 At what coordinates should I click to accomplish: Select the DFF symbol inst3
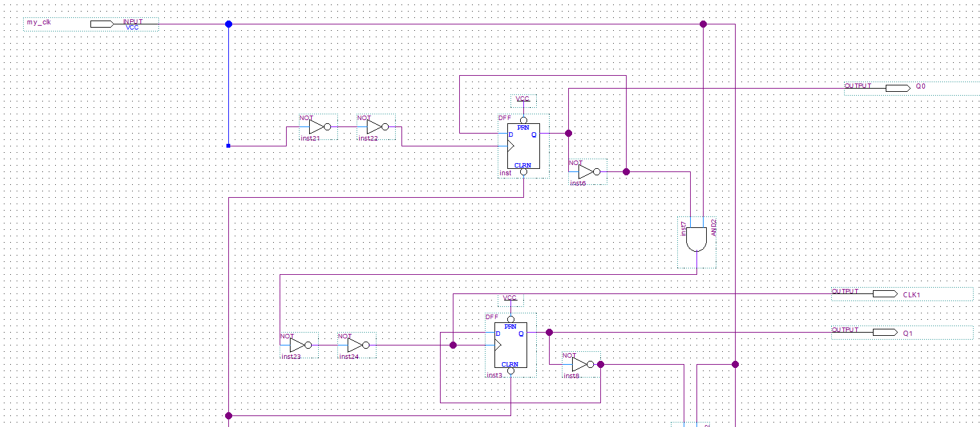pyautogui.click(x=510, y=344)
